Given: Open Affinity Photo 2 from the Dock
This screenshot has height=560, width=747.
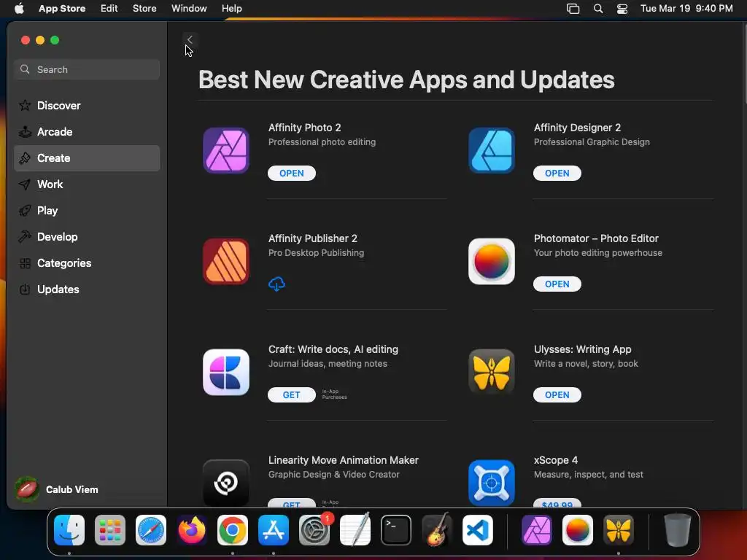Looking at the screenshot, I should 537,530.
